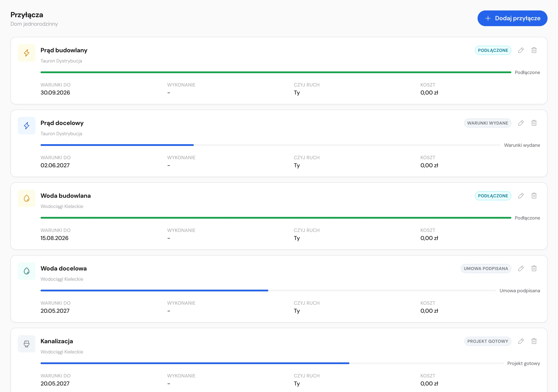Viewport: 558px width, 392px height.
Task: Click the progress bar of Kanalizacja
Action: point(272,363)
